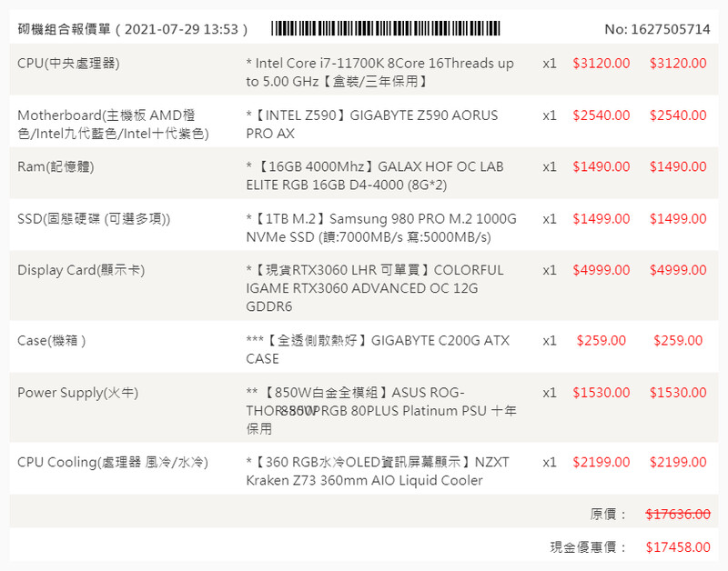Select the Display Card(顯示卡) category label
Image resolution: width=728 pixels, height=571 pixels.
(81, 271)
